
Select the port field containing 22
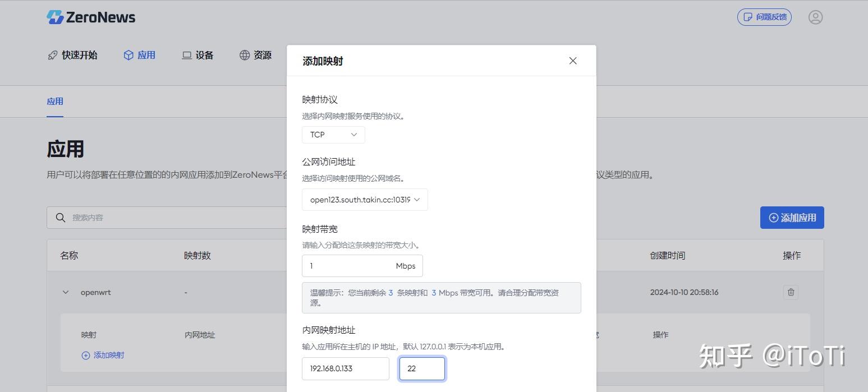coord(422,368)
